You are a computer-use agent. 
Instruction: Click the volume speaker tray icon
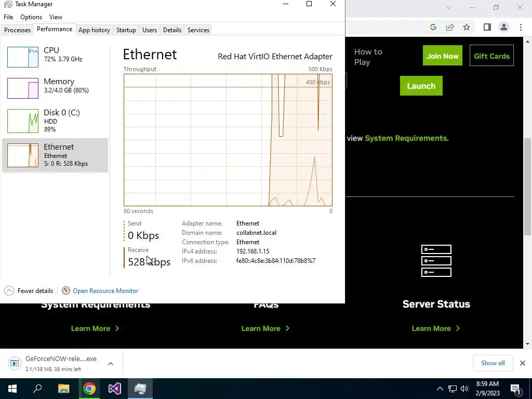pyautogui.click(x=464, y=389)
